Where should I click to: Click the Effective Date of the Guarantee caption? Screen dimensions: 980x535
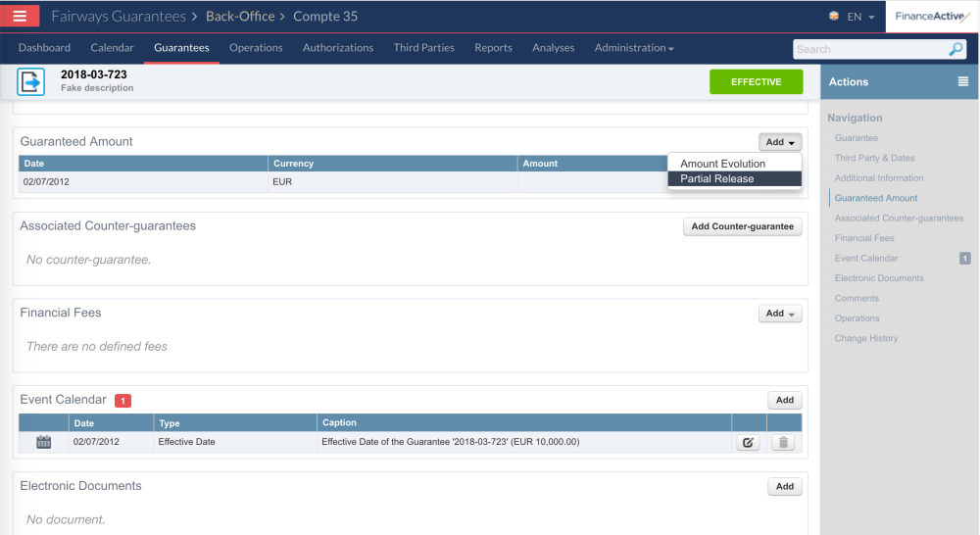pyautogui.click(x=451, y=442)
